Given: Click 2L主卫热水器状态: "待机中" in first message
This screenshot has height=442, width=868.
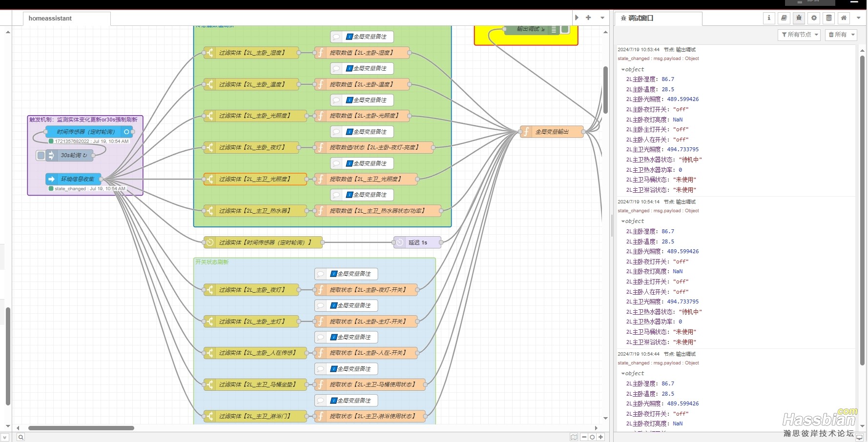Looking at the screenshot, I should [664, 160].
